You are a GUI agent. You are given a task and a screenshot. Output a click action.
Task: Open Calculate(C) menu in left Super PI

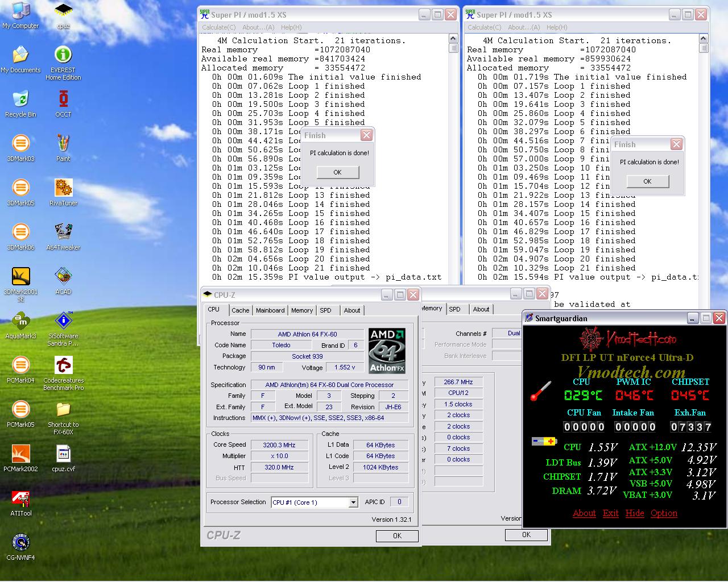pyautogui.click(x=218, y=27)
